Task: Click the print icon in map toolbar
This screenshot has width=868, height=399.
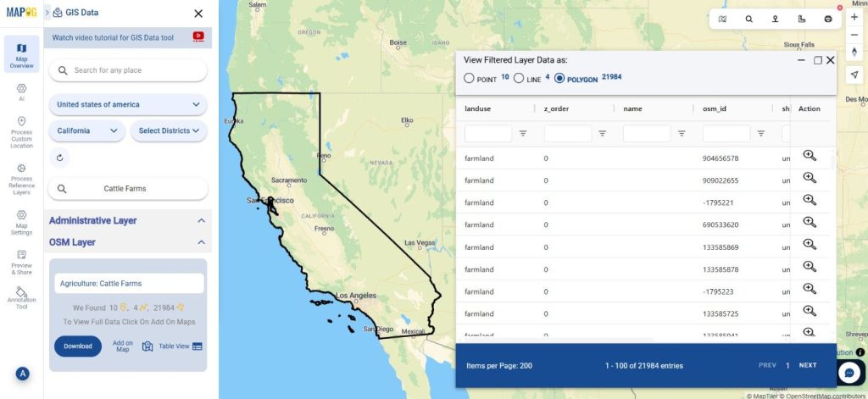Action: point(828,19)
